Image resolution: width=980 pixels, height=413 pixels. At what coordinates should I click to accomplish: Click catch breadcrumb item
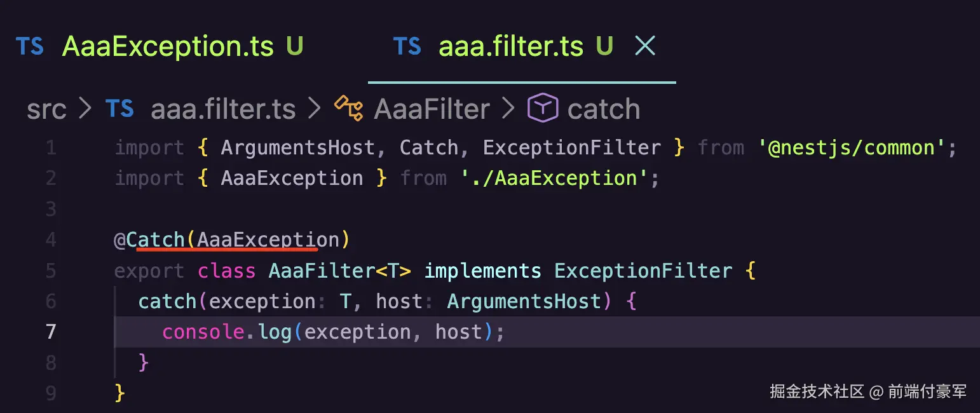(603, 110)
